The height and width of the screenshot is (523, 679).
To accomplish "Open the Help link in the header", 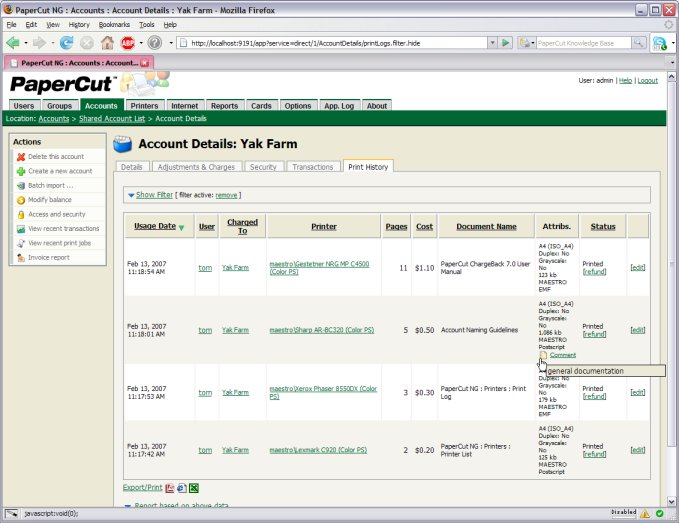I will [625, 81].
